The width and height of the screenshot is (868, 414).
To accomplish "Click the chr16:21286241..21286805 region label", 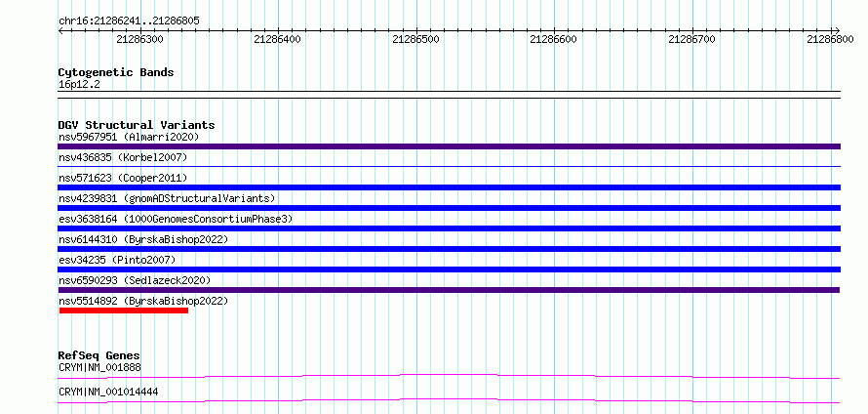I will (129, 21).
